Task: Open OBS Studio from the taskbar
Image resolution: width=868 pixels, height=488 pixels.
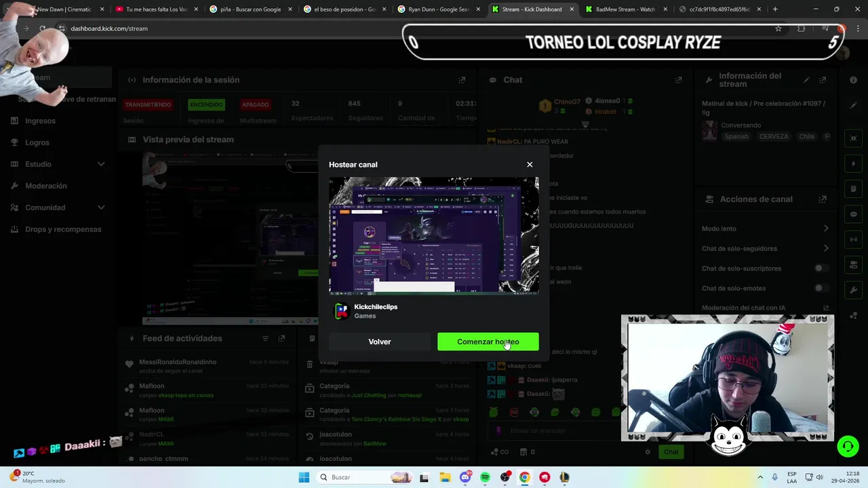Action: tap(505, 477)
